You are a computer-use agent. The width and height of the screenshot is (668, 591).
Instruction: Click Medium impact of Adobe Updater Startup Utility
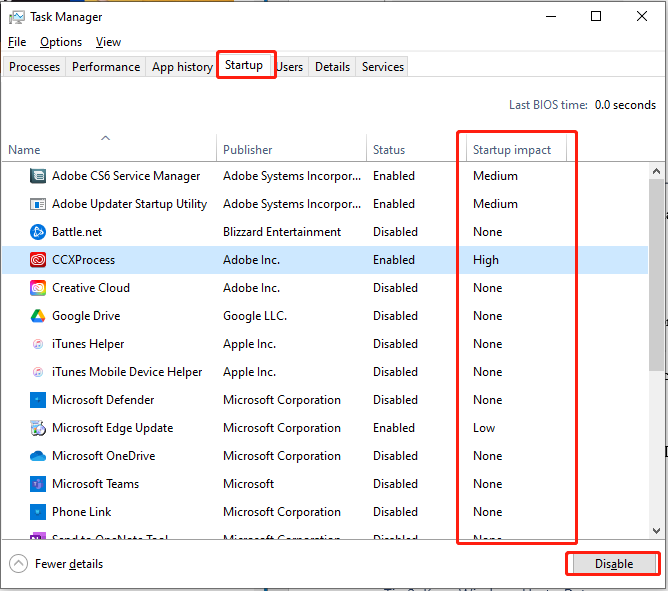point(495,204)
